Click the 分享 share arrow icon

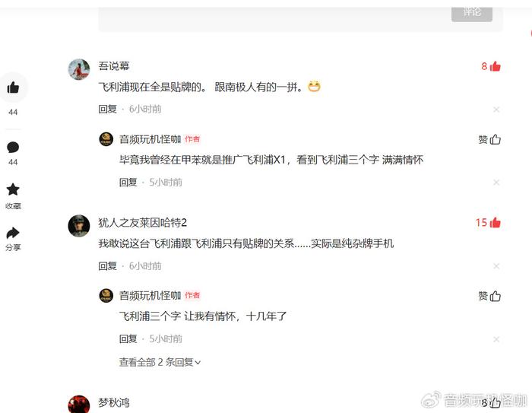(x=13, y=233)
